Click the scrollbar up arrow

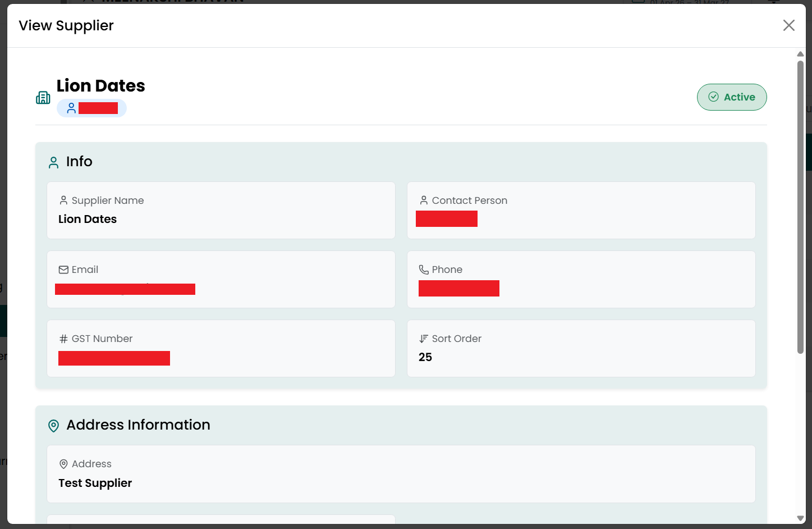(800, 54)
